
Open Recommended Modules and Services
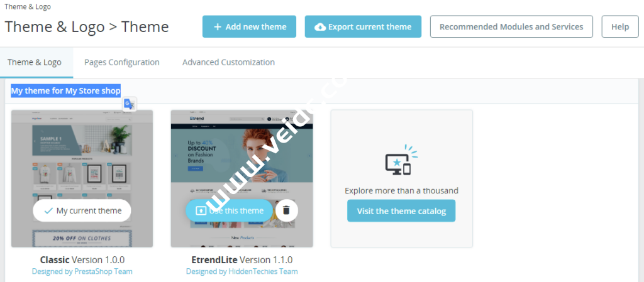[x=511, y=26]
